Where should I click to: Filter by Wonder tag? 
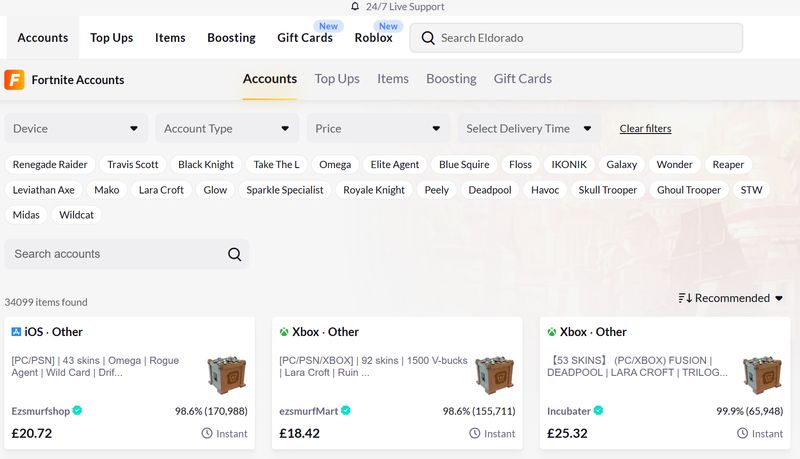[x=674, y=164]
